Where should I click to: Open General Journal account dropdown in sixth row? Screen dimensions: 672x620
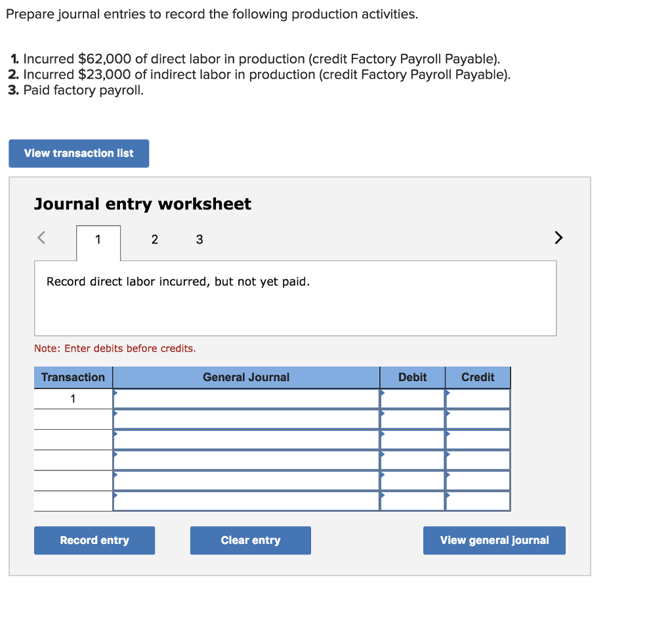(246, 501)
